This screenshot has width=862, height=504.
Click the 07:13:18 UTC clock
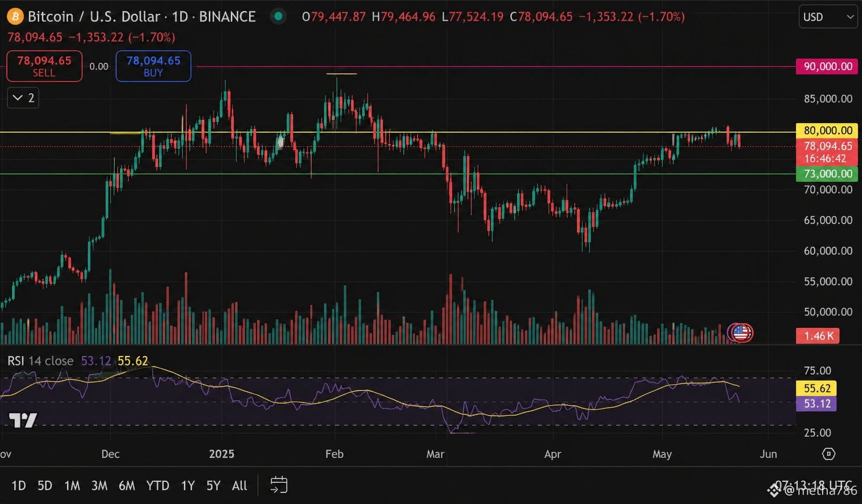(x=813, y=485)
